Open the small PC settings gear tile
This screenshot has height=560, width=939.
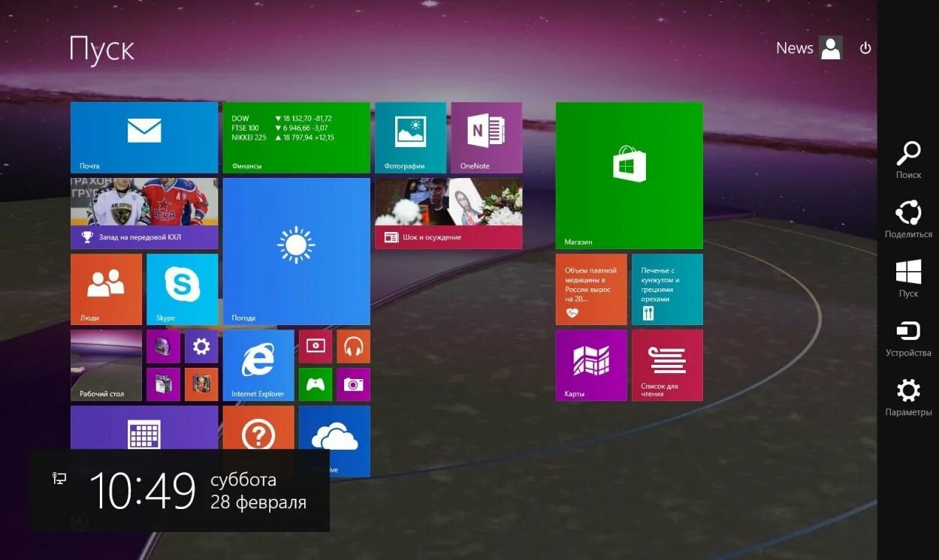(201, 346)
